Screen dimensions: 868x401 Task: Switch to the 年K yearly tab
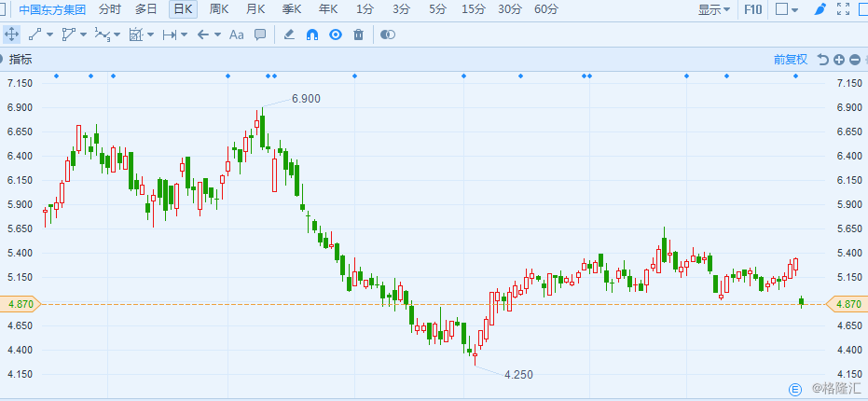tap(328, 9)
